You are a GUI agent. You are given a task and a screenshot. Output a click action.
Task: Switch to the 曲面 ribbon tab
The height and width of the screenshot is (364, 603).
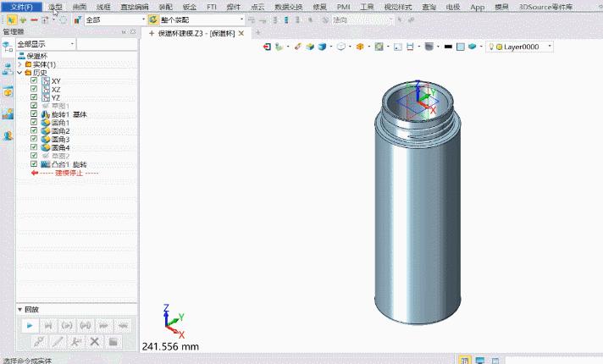[80, 7]
